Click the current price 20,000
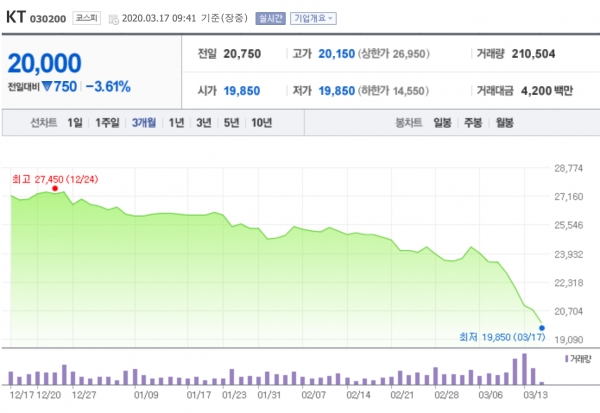This screenshot has width=600, height=413. [x=44, y=63]
